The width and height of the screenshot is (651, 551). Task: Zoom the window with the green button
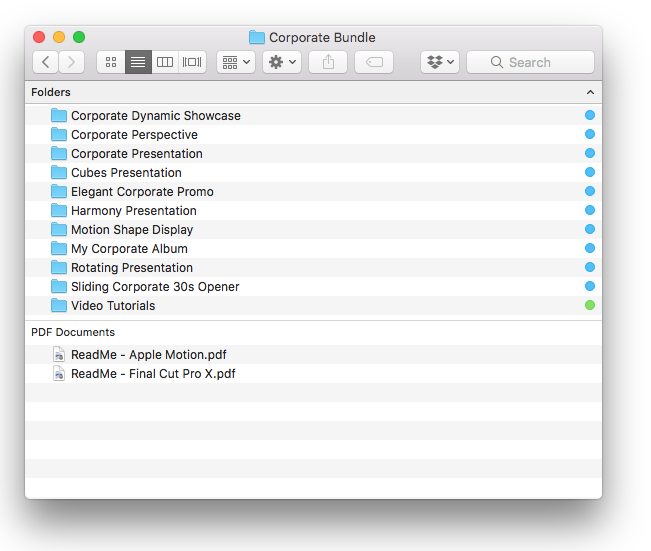tap(79, 37)
